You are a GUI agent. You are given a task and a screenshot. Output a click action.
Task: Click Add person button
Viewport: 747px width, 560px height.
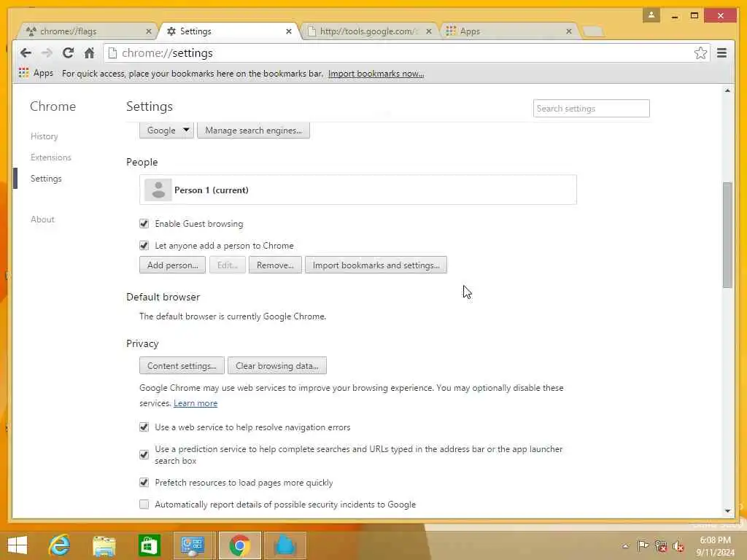172,265
